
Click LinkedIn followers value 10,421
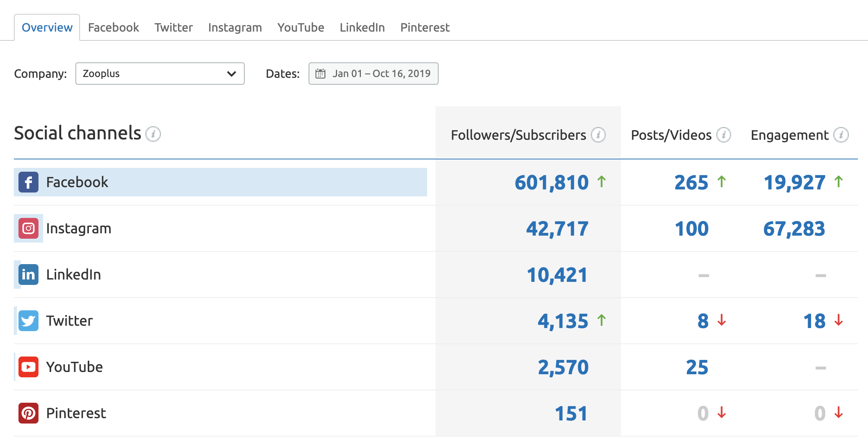coord(557,275)
